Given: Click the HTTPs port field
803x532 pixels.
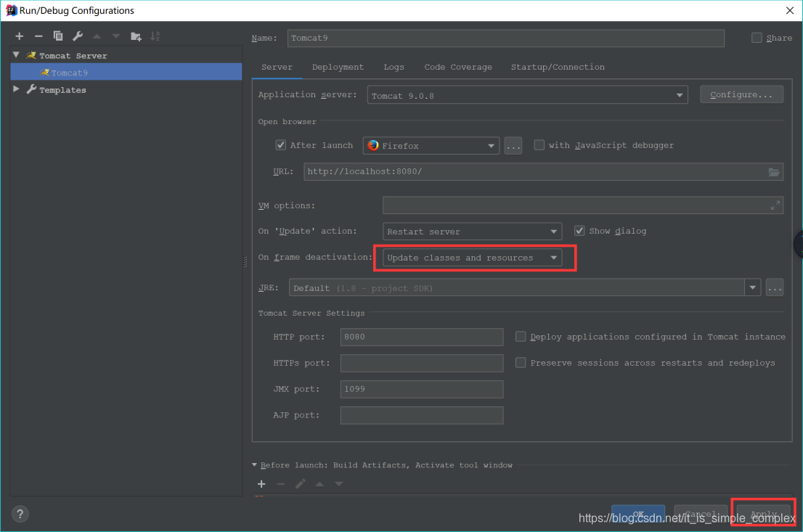Looking at the screenshot, I should pyautogui.click(x=422, y=363).
